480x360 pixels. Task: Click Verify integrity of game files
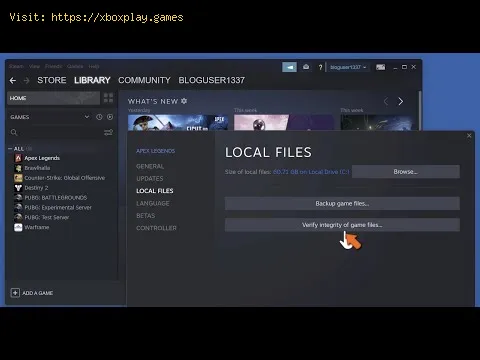tap(342, 225)
